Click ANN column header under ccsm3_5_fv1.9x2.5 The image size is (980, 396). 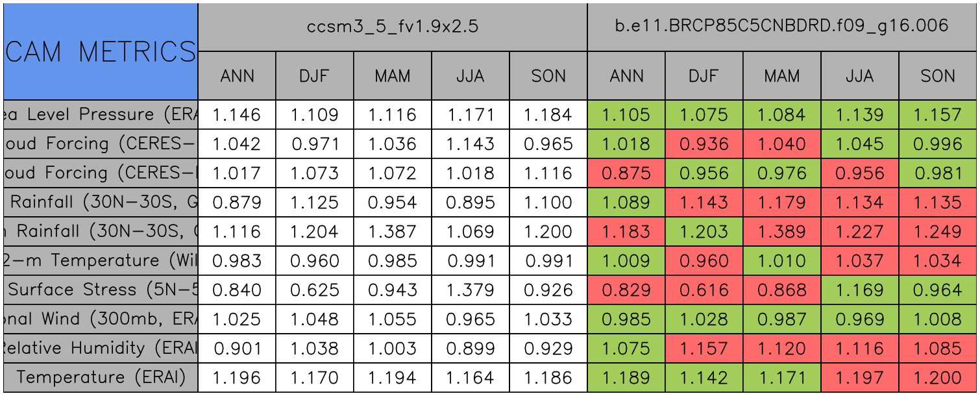[x=237, y=76]
